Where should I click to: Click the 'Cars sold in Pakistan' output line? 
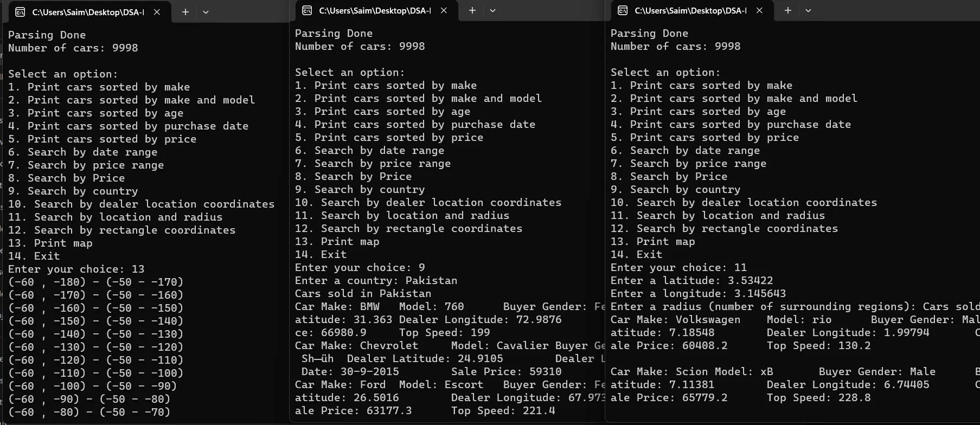click(x=363, y=294)
